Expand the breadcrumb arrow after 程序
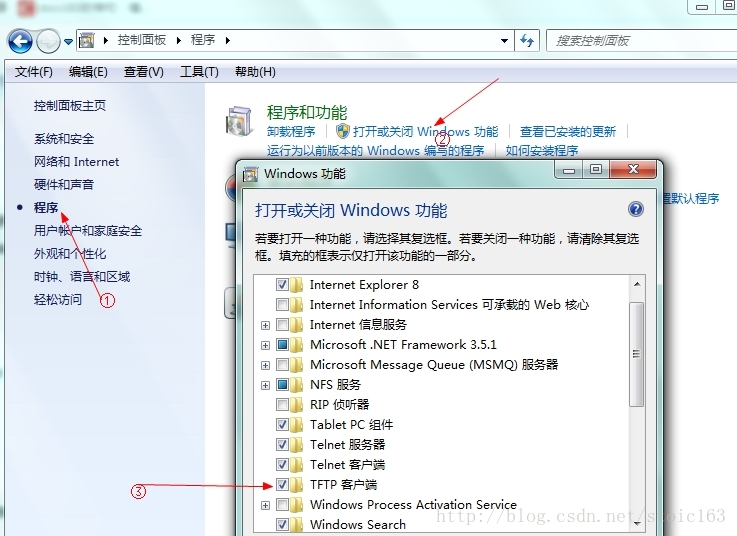Viewport: 737px width, 536px height. tap(227, 40)
